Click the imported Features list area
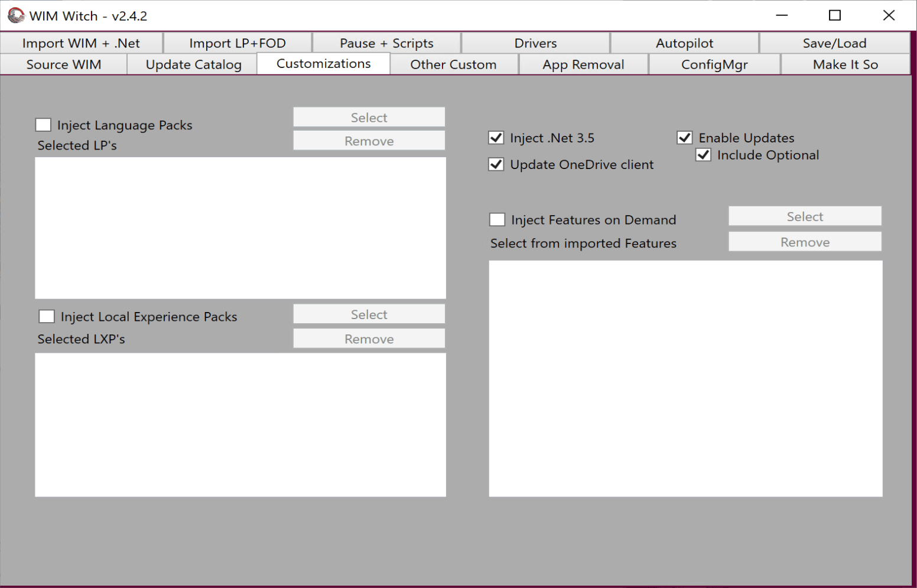This screenshot has width=917, height=588. tap(685, 378)
